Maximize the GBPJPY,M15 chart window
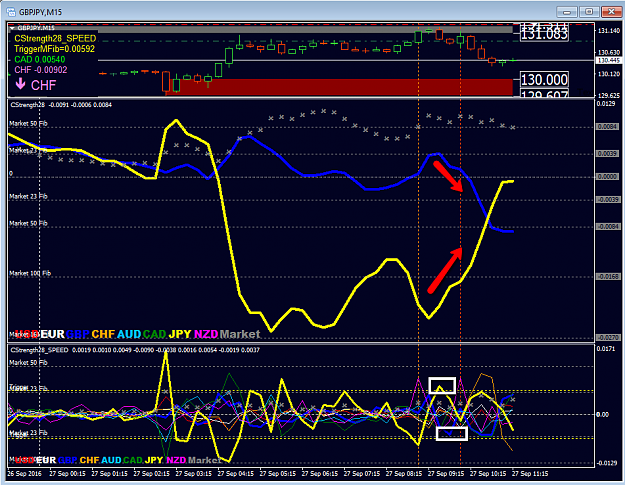The height and width of the screenshot is (485, 625). pyautogui.click(x=589, y=12)
